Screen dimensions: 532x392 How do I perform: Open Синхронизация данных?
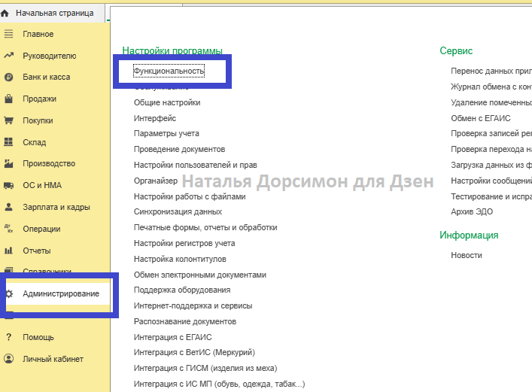(x=178, y=211)
